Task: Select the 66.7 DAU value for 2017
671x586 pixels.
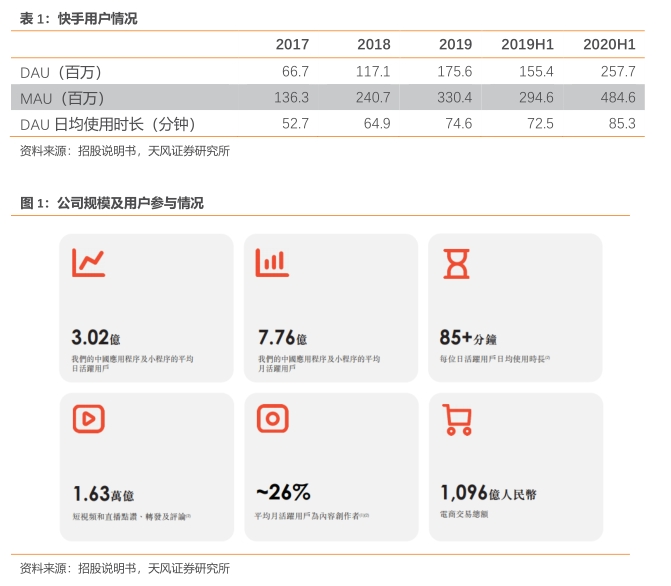Action: pos(295,71)
